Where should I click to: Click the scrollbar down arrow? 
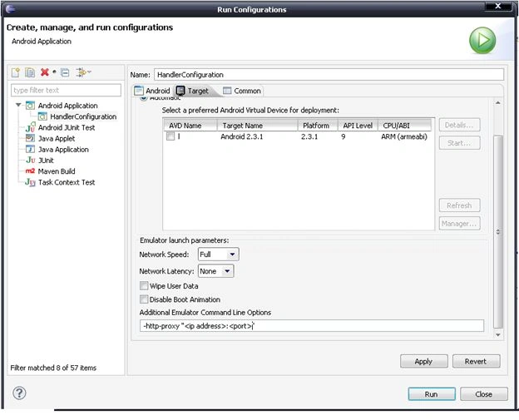(498, 335)
